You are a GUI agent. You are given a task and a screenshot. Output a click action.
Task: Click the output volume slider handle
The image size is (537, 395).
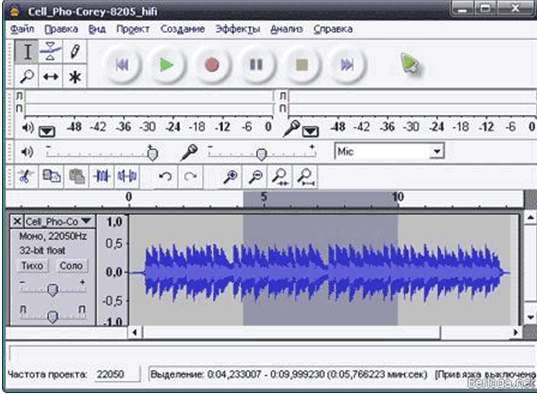[152, 153]
